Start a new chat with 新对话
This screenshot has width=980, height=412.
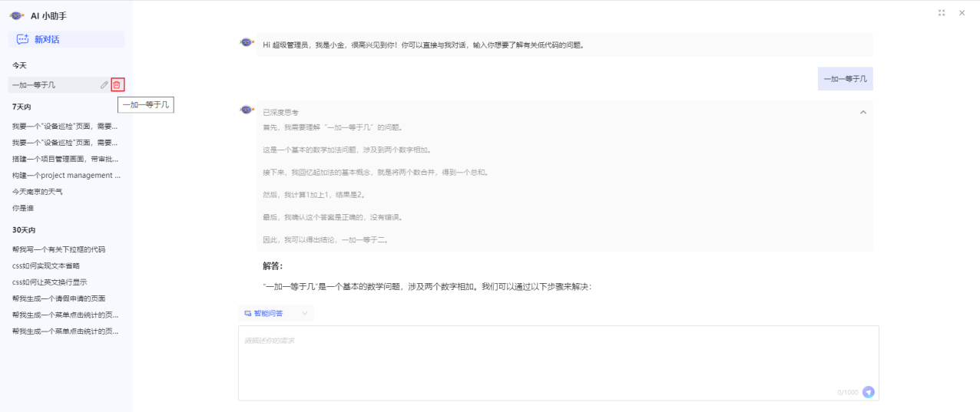66,39
